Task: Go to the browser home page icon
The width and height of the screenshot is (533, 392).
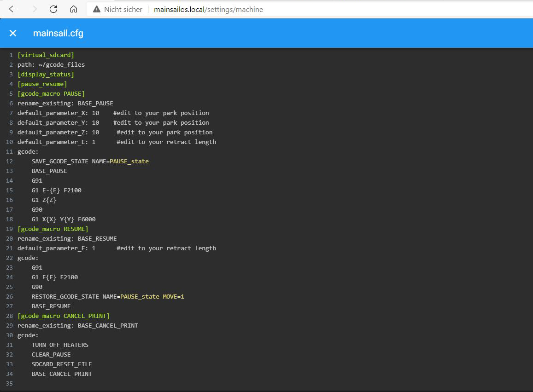Action: [74, 9]
